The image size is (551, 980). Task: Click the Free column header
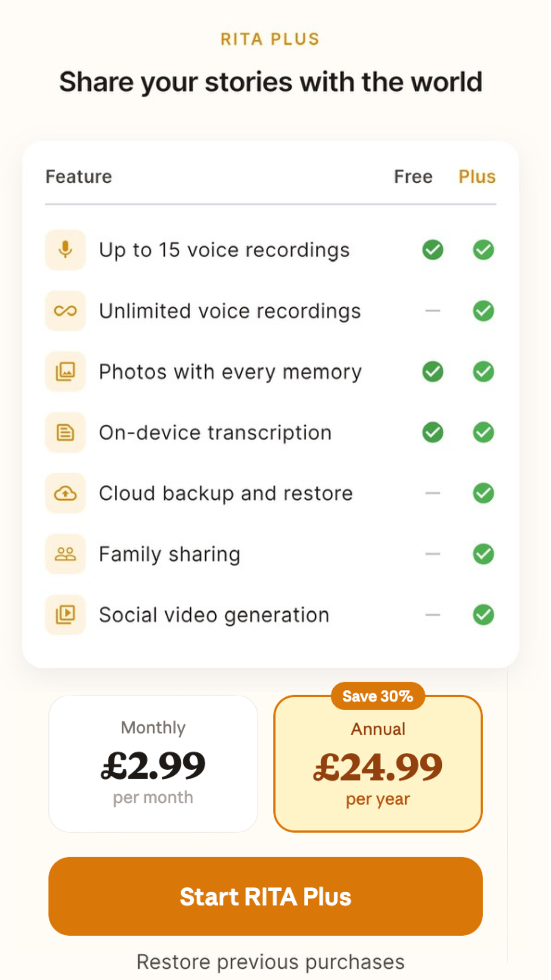coord(413,177)
